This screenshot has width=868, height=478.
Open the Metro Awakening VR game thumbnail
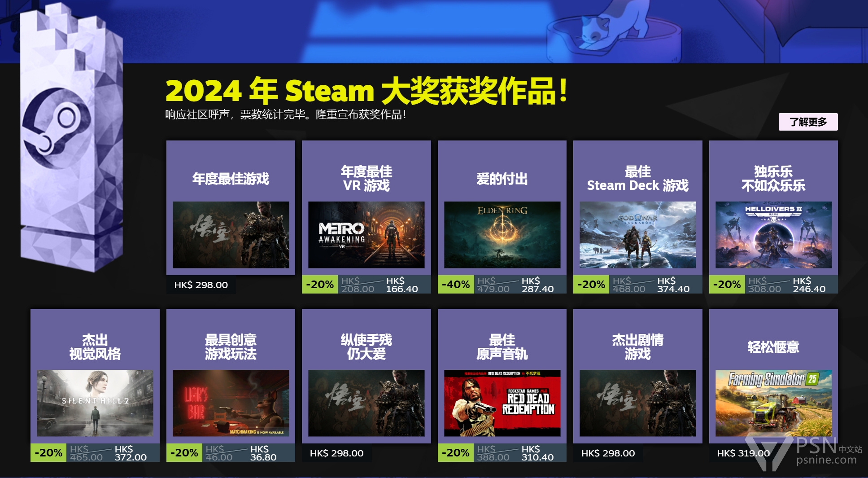[366, 235]
